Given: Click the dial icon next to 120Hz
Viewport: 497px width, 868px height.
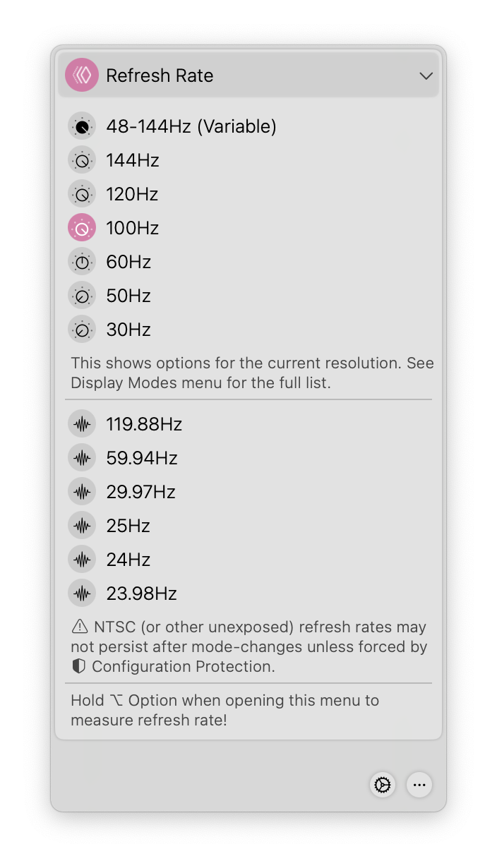Looking at the screenshot, I should coord(81,193).
